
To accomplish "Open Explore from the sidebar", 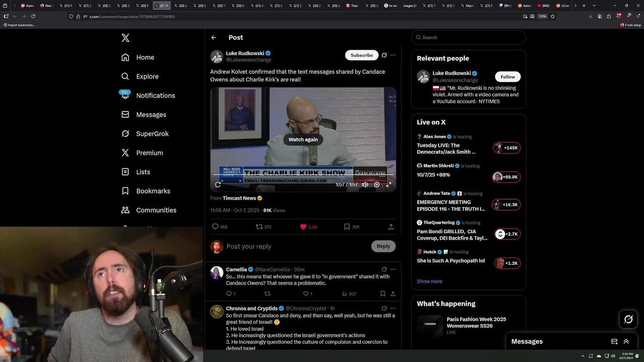I will pyautogui.click(x=140, y=76).
